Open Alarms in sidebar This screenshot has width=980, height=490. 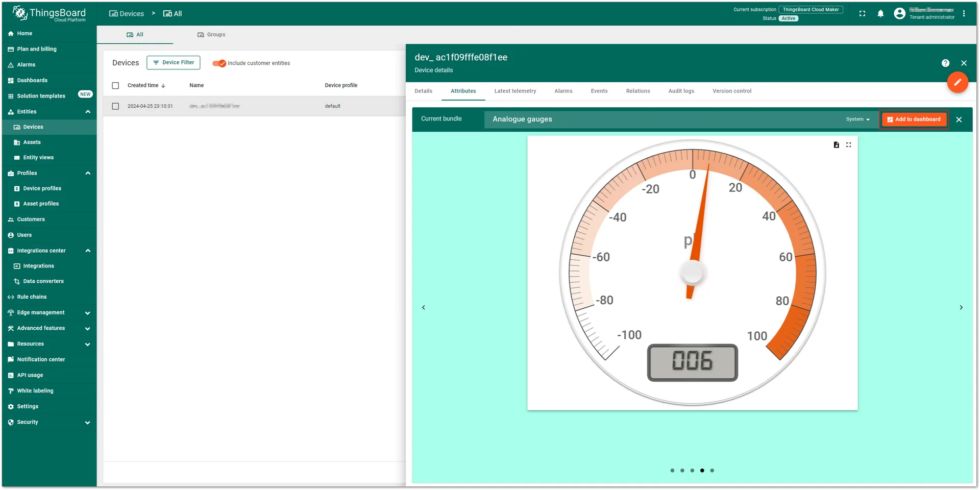49,65
